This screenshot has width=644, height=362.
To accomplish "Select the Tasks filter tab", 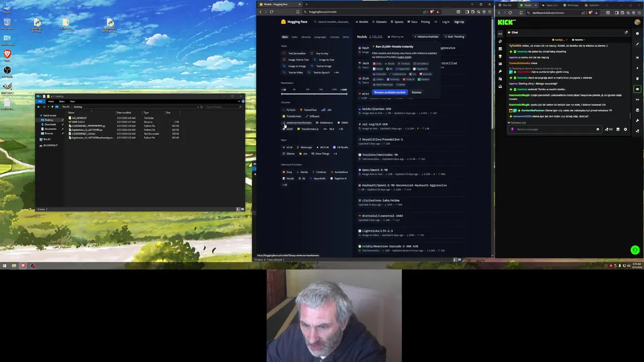I will tap(294, 37).
